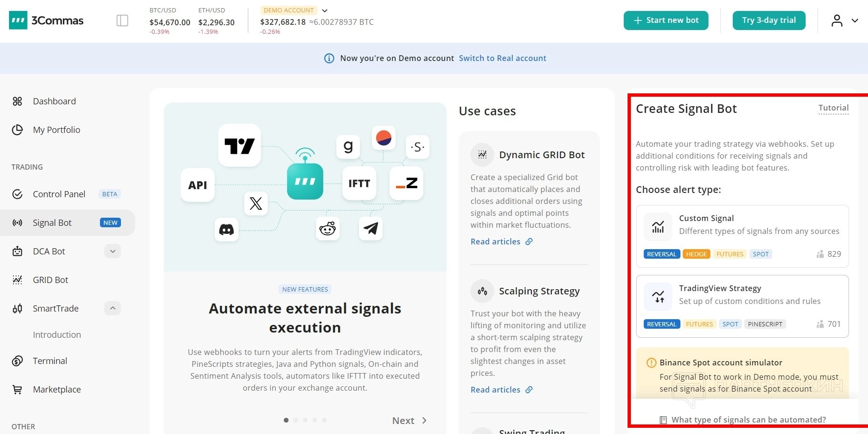
Task: Click the TradingView logo tile
Action: click(239, 146)
